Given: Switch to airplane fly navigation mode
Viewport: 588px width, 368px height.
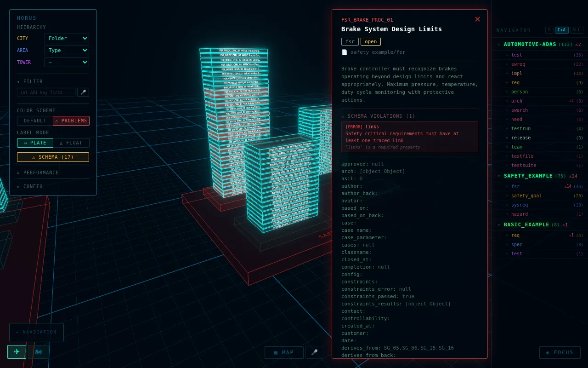Looking at the screenshot, I should pos(17,352).
